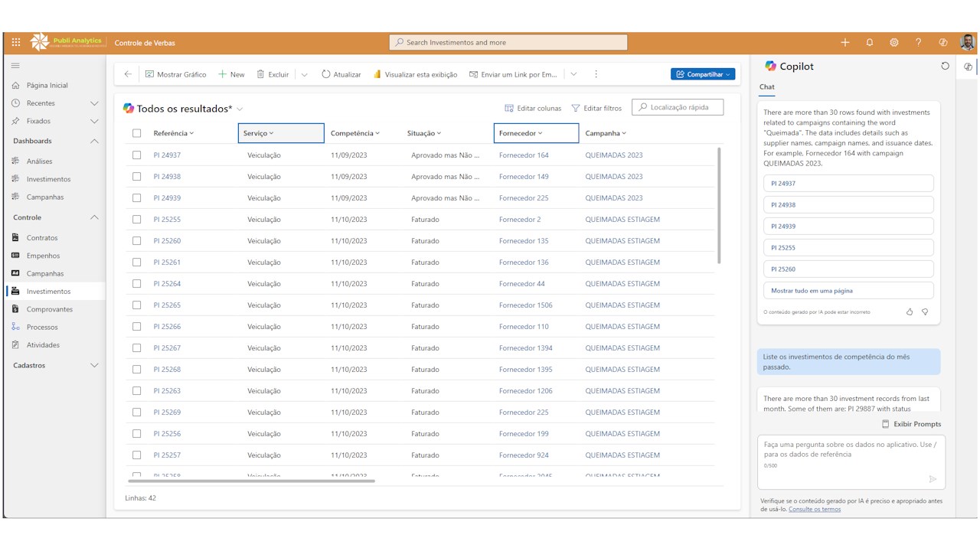Check the row PI 25268 checkbox

click(137, 369)
